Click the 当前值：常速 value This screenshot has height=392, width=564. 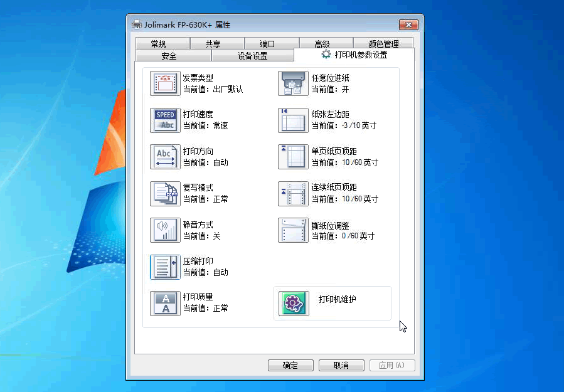(205, 126)
